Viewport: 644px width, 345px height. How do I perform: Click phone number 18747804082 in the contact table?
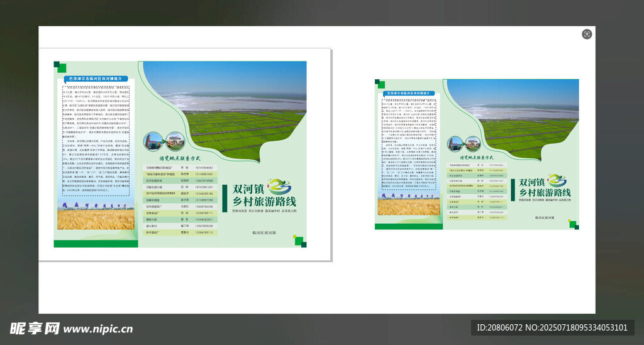(204, 168)
